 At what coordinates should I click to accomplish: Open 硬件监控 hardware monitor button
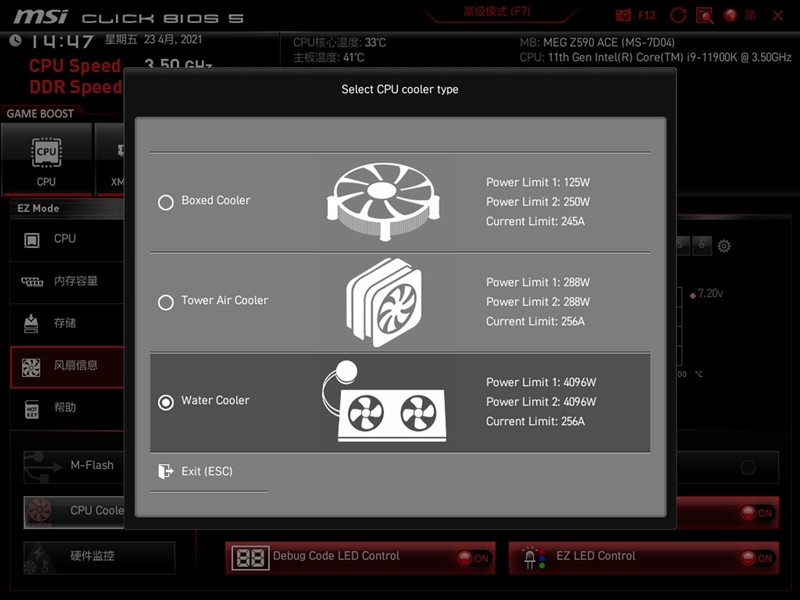[x=99, y=557]
